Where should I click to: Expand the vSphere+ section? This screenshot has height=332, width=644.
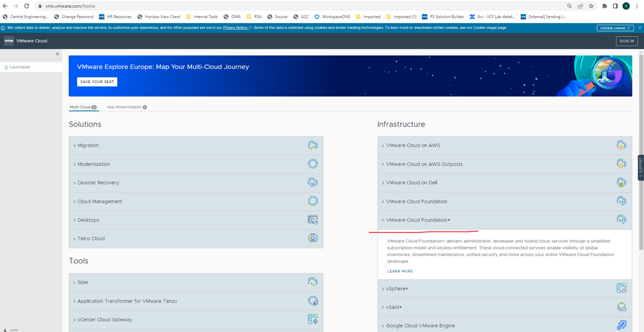click(504, 288)
